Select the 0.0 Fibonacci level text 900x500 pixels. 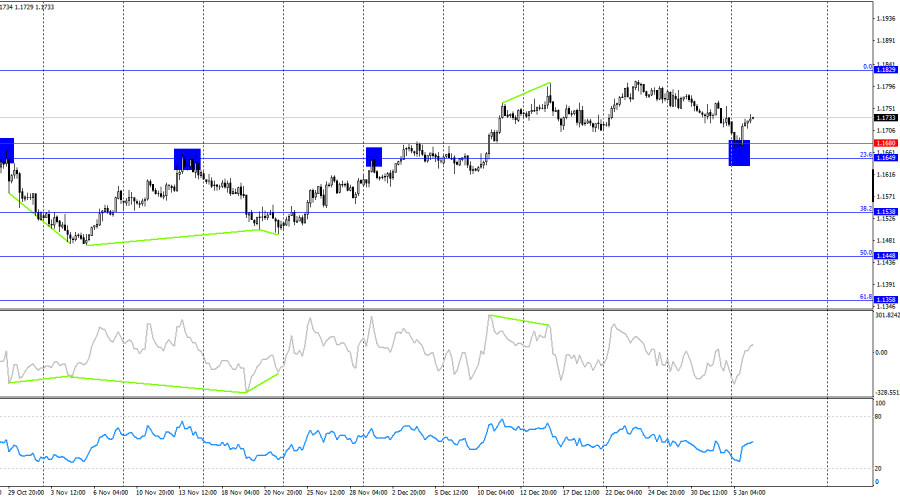click(x=867, y=67)
